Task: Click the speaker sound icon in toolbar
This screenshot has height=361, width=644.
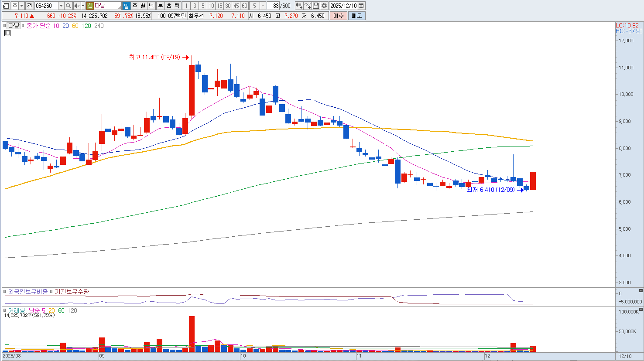Action: [77, 6]
